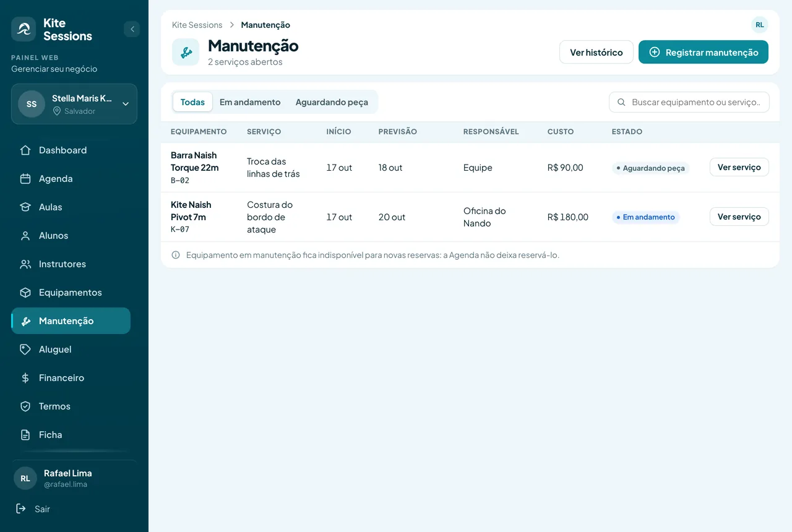
Task: Open Rafael Lima user profile
Action: coord(74,478)
